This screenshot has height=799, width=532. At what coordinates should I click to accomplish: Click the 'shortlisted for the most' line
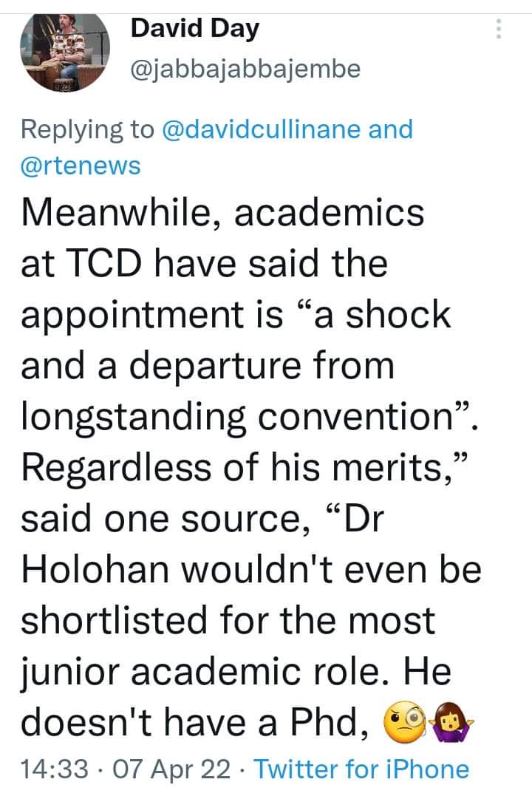(x=228, y=620)
